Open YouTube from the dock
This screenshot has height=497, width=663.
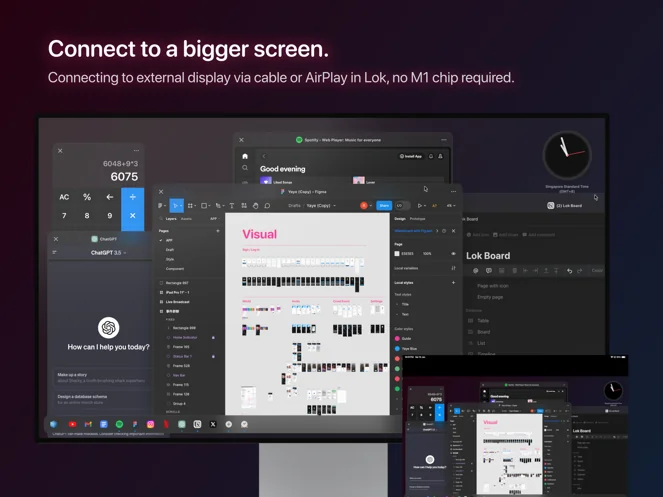tap(72, 424)
